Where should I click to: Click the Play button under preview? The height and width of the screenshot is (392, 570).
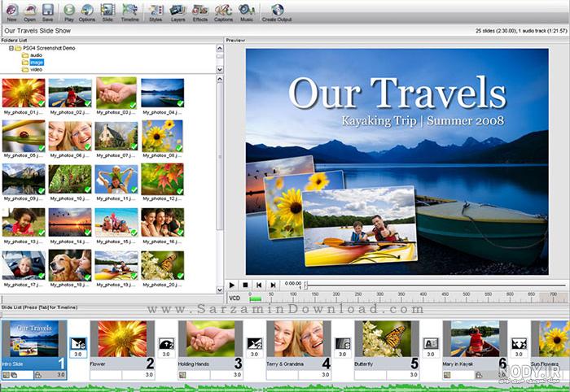[232, 285]
